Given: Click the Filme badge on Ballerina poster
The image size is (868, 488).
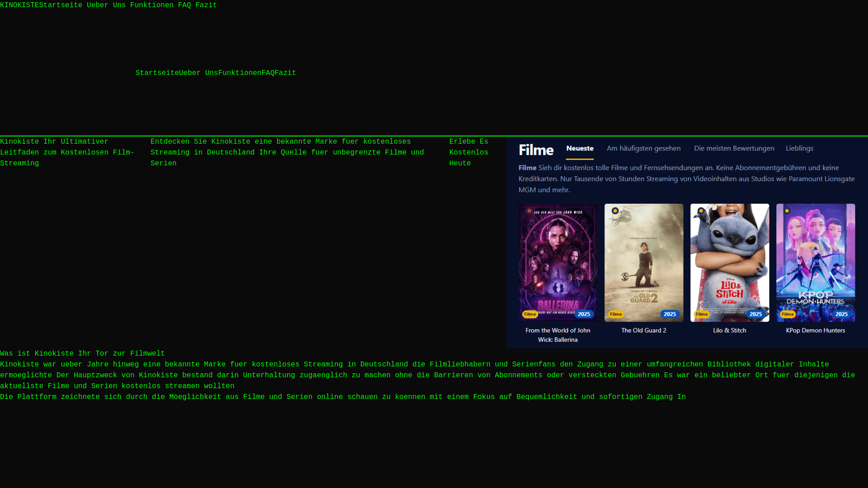Looking at the screenshot, I should 530,314.
